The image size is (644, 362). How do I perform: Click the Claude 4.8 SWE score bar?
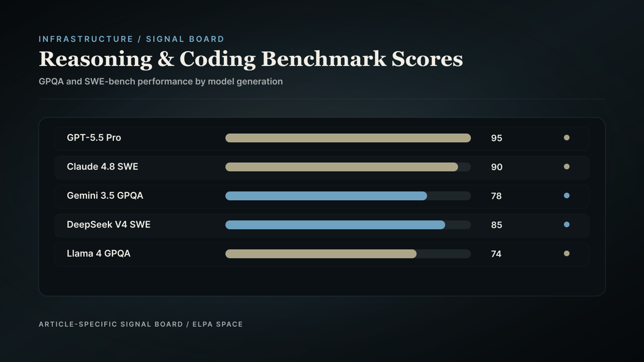pyautogui.click(x=342, y=167)
